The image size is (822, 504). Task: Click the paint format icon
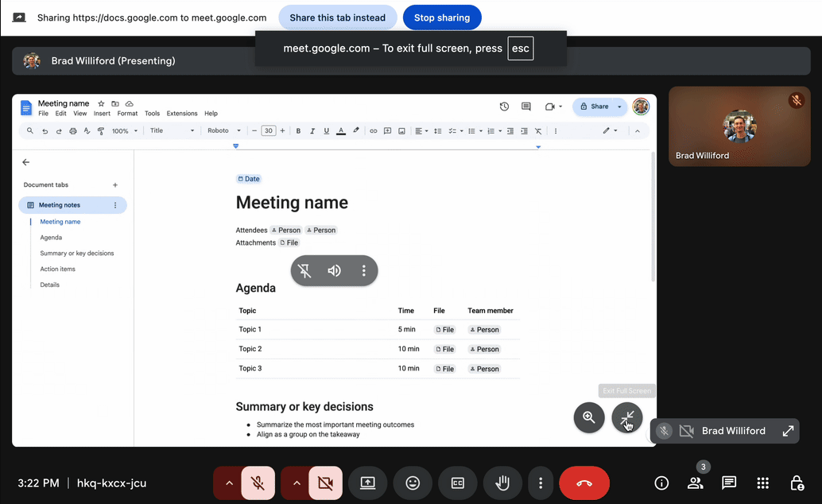101,131
